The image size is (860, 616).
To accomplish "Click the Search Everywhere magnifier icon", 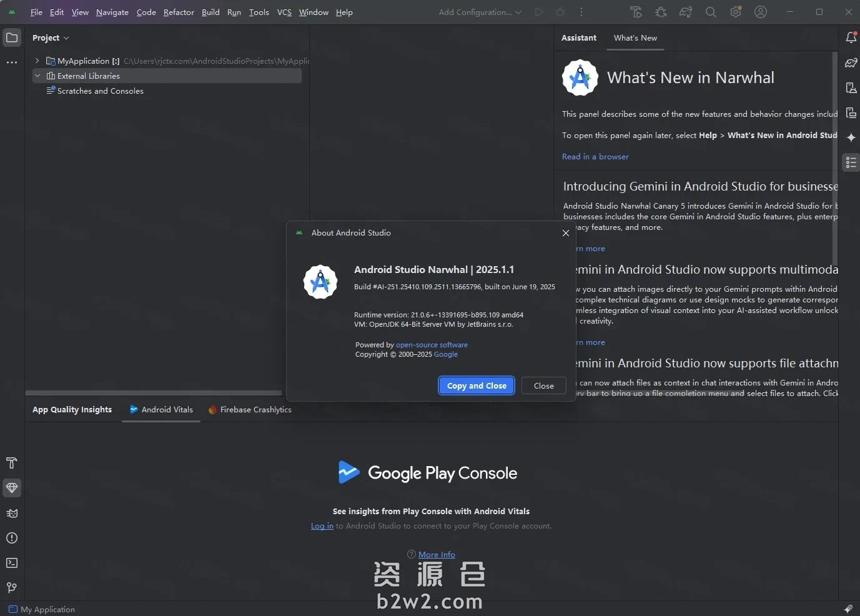I will tap(711, 12).
